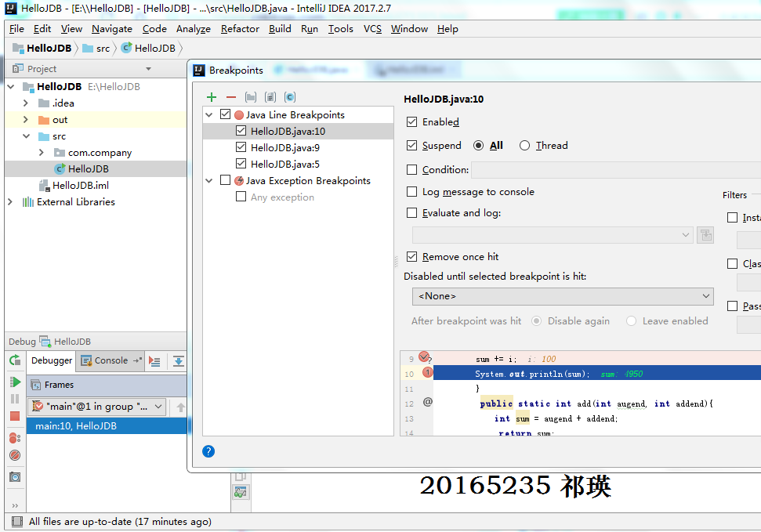The width and height of the screenshot is (761, 532).
Task: Expand com.company package node
Action: coord(42,153)
